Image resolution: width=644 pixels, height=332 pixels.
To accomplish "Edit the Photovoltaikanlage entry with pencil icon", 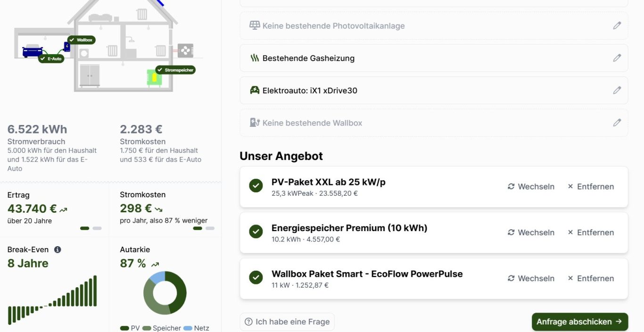I will 617,26.
